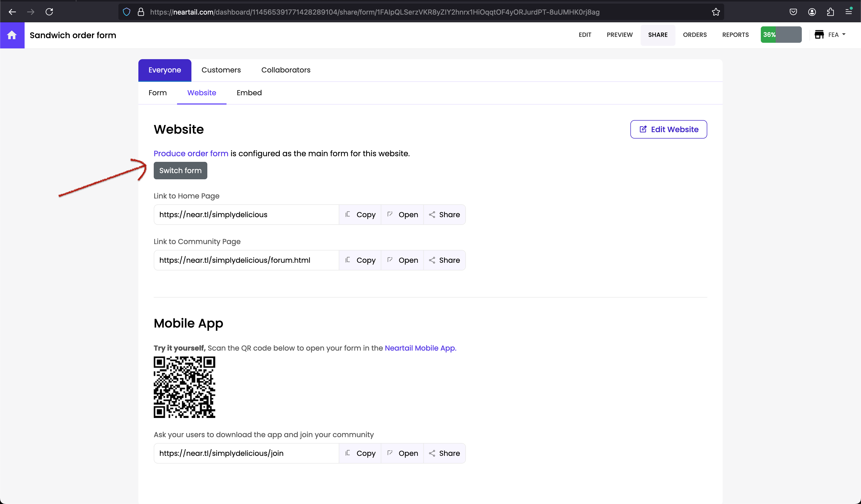Image resolution: width=861 pixels, height=504 pixels.
Task: Open the ORDERS menu item
Action: [695, 35]
